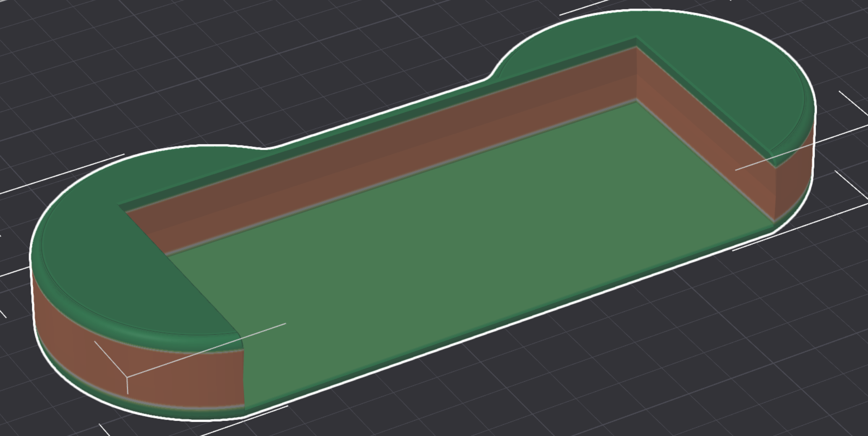Select the vertical edge of front-left cut wall
Screen dimensions: 868x436
[244, 370]
